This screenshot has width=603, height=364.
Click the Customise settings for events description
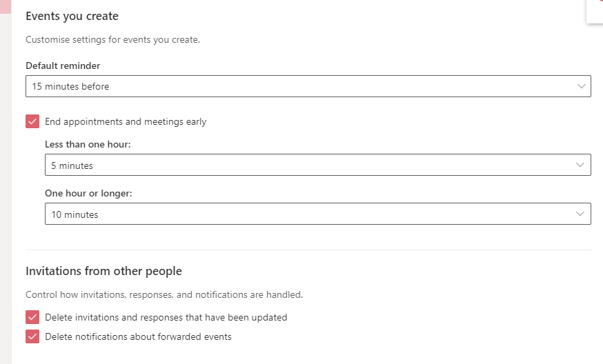112,39
